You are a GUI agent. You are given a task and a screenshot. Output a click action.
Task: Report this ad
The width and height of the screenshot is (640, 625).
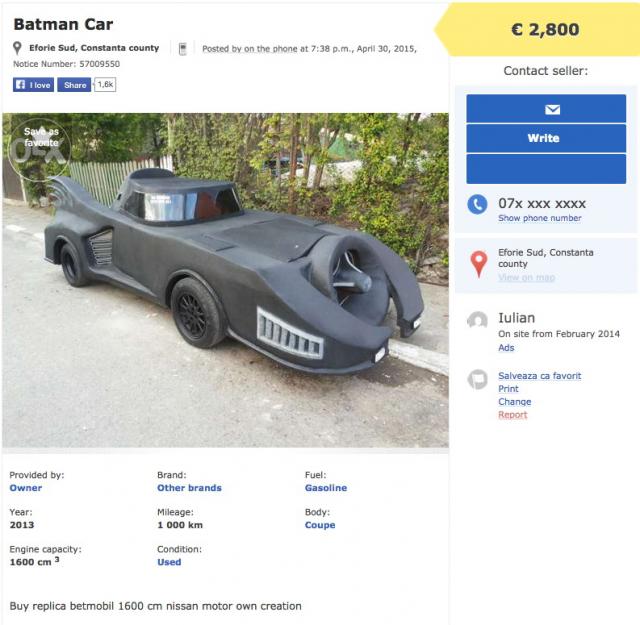(x=512, y=415)
